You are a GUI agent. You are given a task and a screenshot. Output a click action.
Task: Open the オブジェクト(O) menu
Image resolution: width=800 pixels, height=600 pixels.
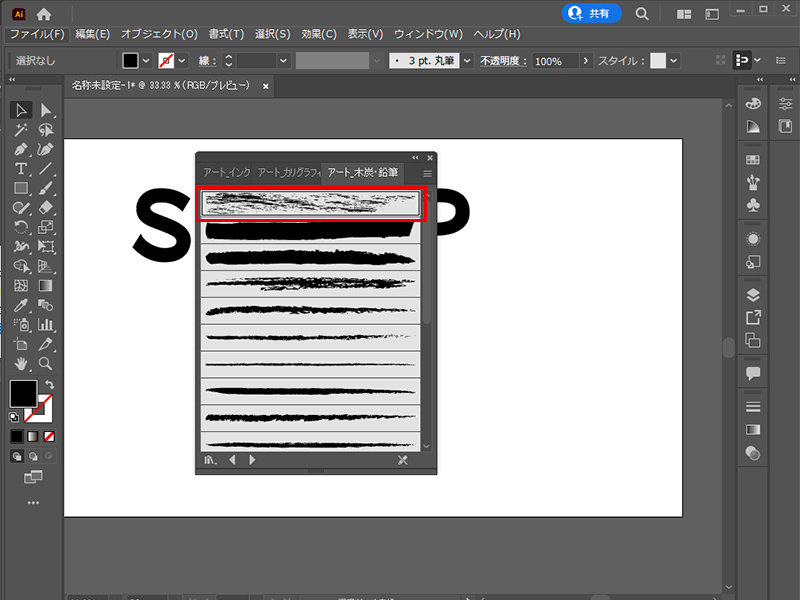point(160,34)
